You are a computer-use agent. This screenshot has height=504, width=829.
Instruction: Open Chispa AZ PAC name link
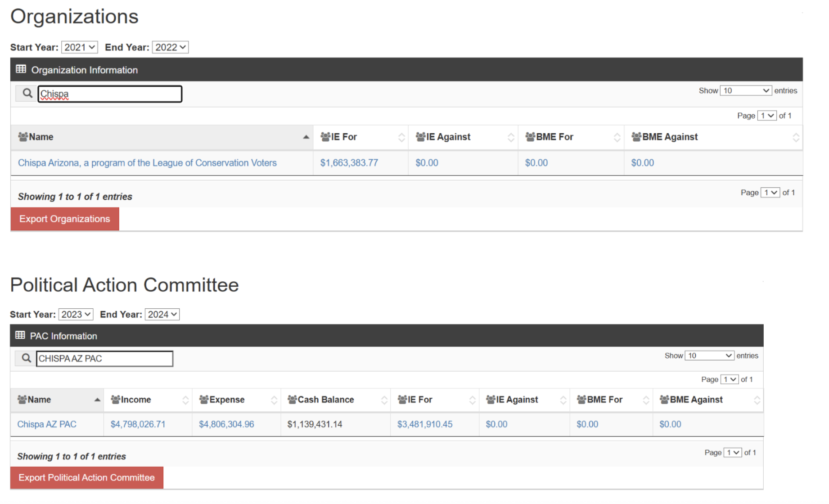47,424
